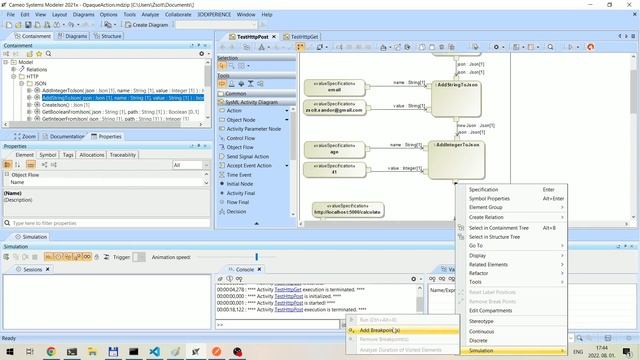
Task: Expand the Relations tree node
Action: [13, 69]
